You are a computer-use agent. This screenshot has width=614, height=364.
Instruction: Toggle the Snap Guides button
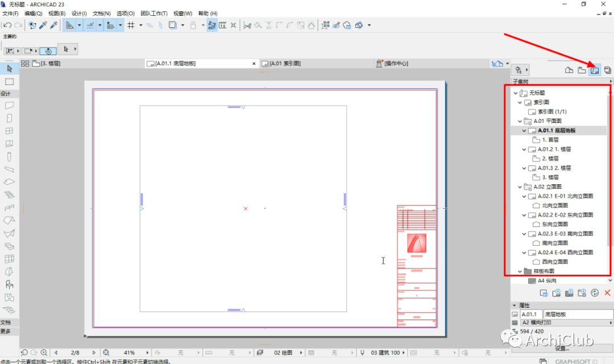click(x=90, y=25)
